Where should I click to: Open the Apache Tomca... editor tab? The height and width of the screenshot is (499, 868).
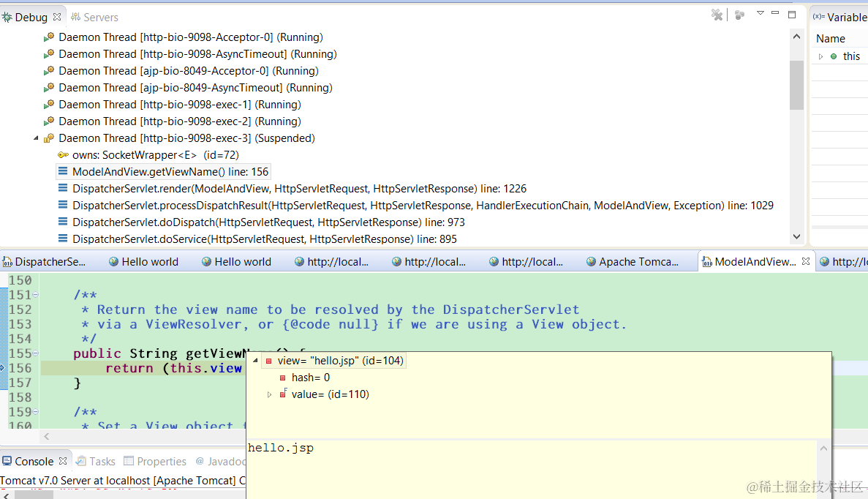point(633,262)
